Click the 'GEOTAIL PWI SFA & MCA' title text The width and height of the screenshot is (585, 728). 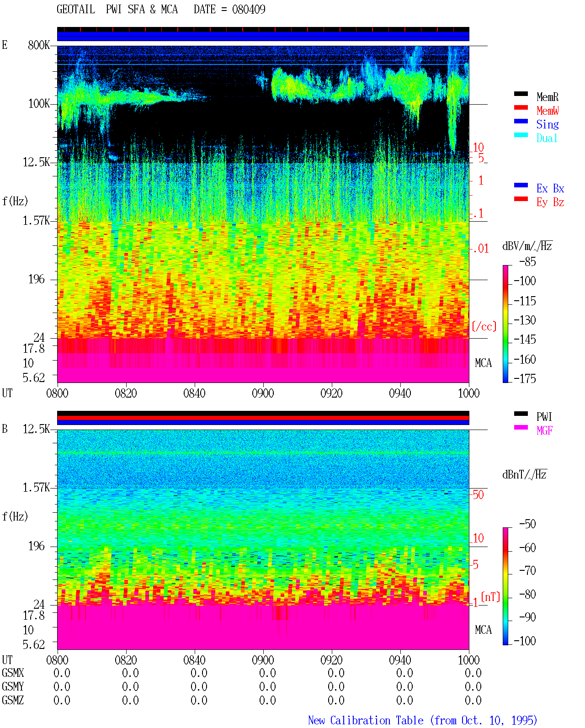click(x=117, y=9)
